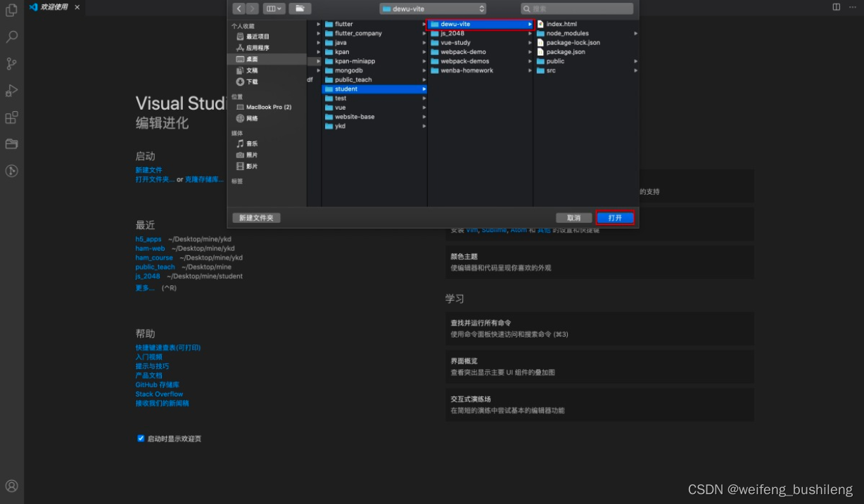The width and height of the screenshot is (864, 504).
Task: Open Run and Debug view
Action: tap(11, 91)
